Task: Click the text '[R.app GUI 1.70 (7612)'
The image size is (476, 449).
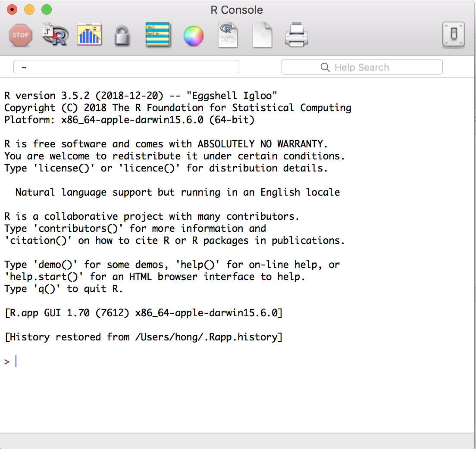Action: coord(67,313)
